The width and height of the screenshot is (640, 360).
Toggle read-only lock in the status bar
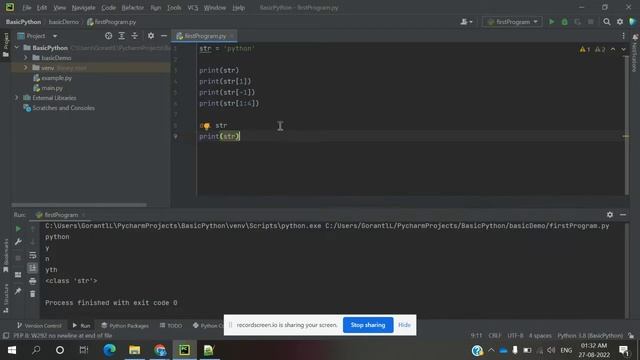pos(631,336)
